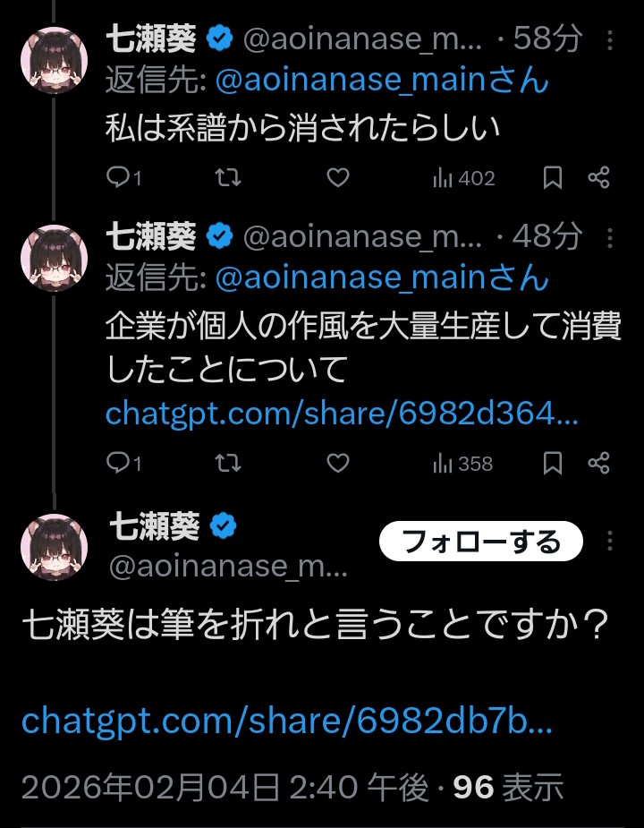The image size is (644, 828).
Task: View analytics showing 402 views
Action: (463, 178)
